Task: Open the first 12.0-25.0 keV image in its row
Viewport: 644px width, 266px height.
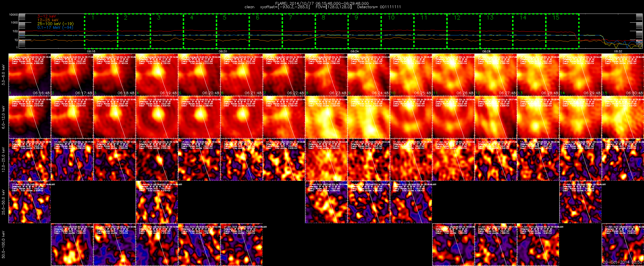Action: coord(30,159)
